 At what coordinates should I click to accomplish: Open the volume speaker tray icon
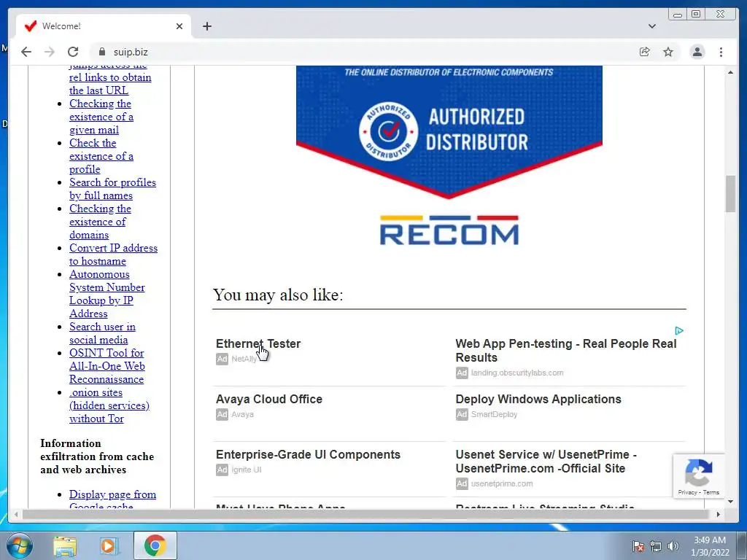click(673, 546)
